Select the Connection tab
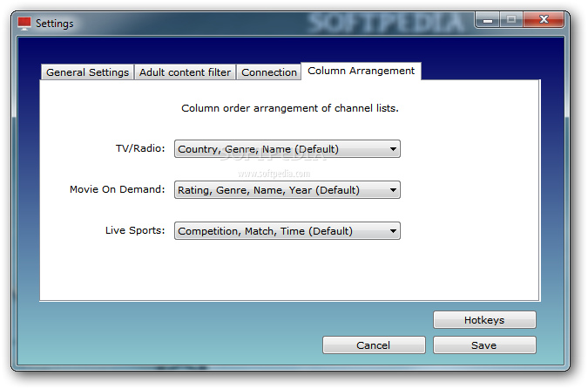Image resolution: width=588 pixels, height=389 pixels. tap(269, 72)
